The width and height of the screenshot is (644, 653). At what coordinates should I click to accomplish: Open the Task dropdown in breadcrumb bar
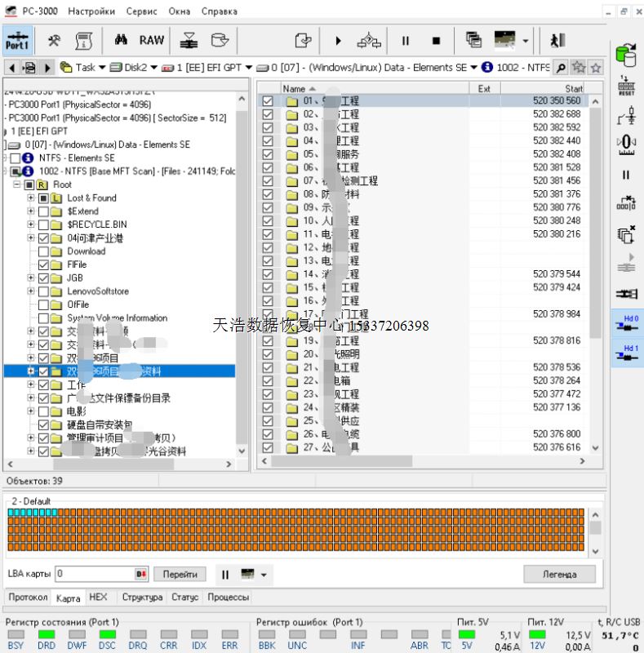101,68
